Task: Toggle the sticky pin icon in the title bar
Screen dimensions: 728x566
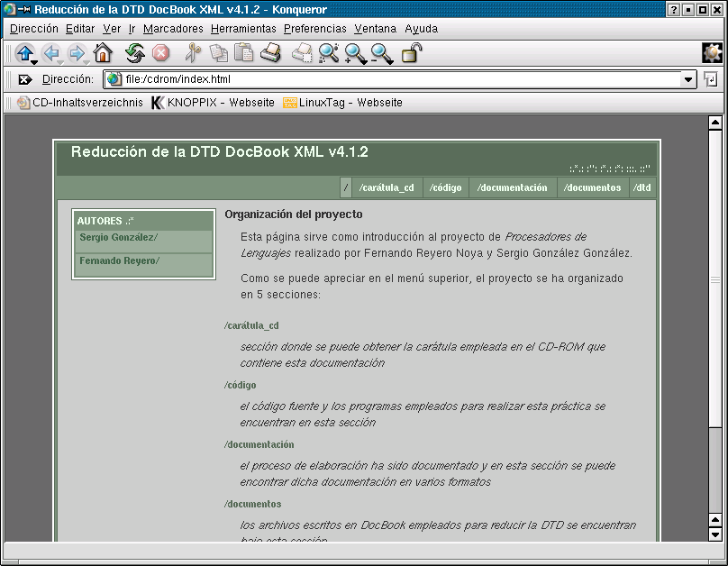Action: [24, 9]
